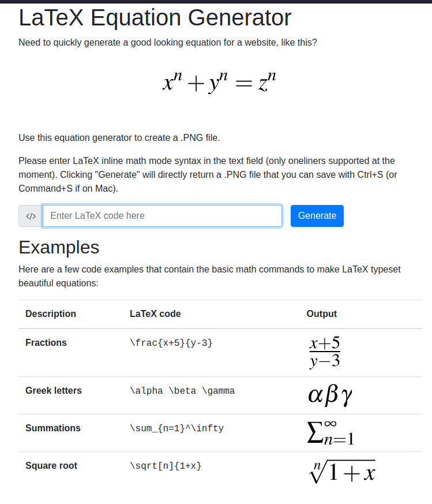Click the sample equation image at top
The image size is (432, 504).
(x=220, y=83)
